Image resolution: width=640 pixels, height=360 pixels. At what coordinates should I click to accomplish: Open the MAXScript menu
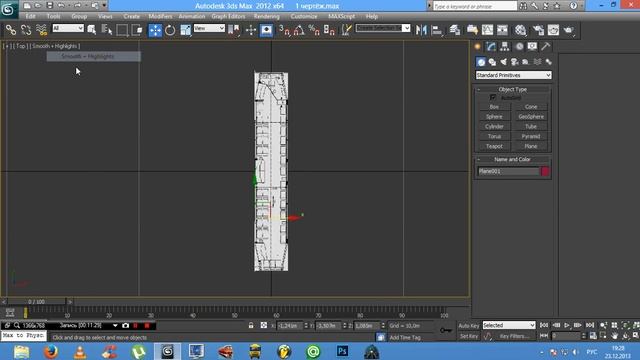point(341,16)
